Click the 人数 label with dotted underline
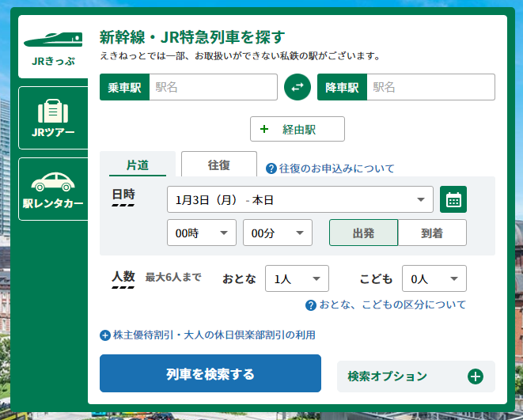 coord(123,278)
